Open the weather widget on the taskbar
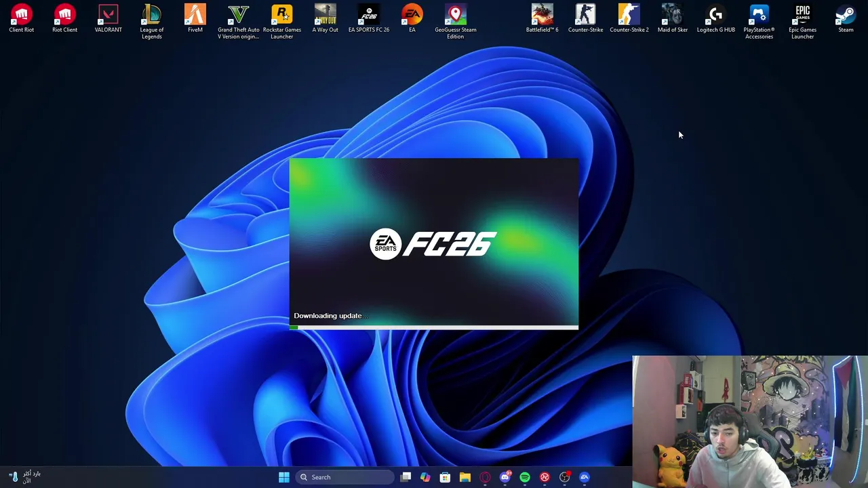Viewport: 868px width, 488px height. click(24, 477)
